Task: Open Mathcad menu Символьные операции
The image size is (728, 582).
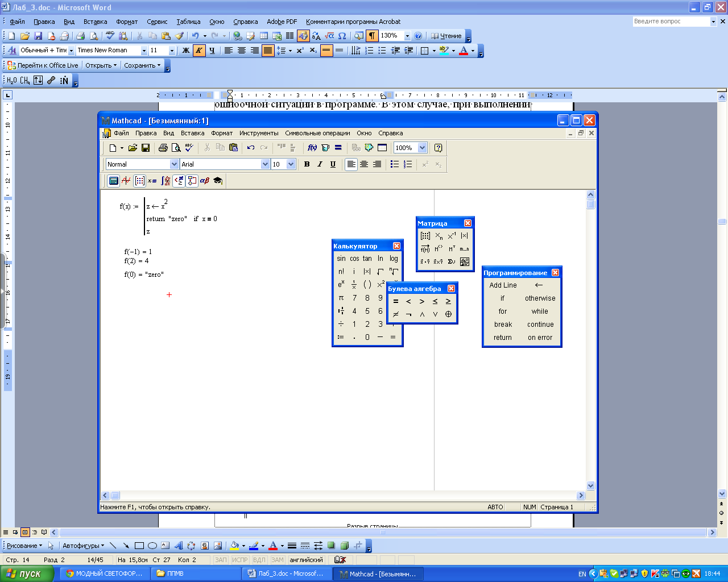Action: click(x=317, y=133)
